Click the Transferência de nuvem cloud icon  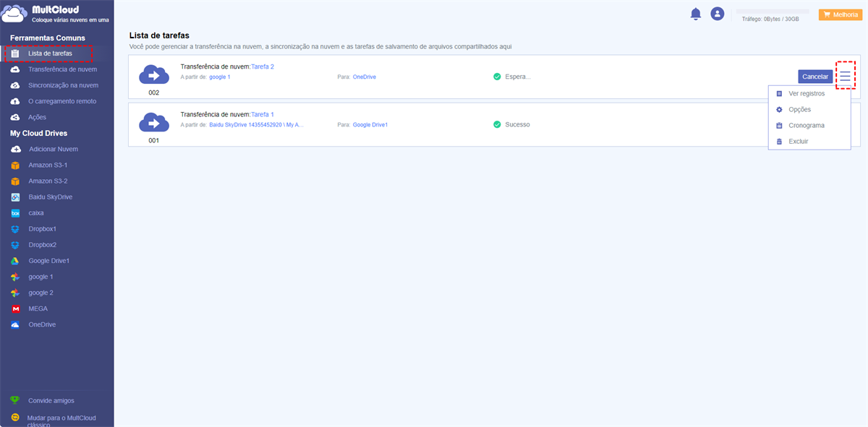(x=14, y=69)
